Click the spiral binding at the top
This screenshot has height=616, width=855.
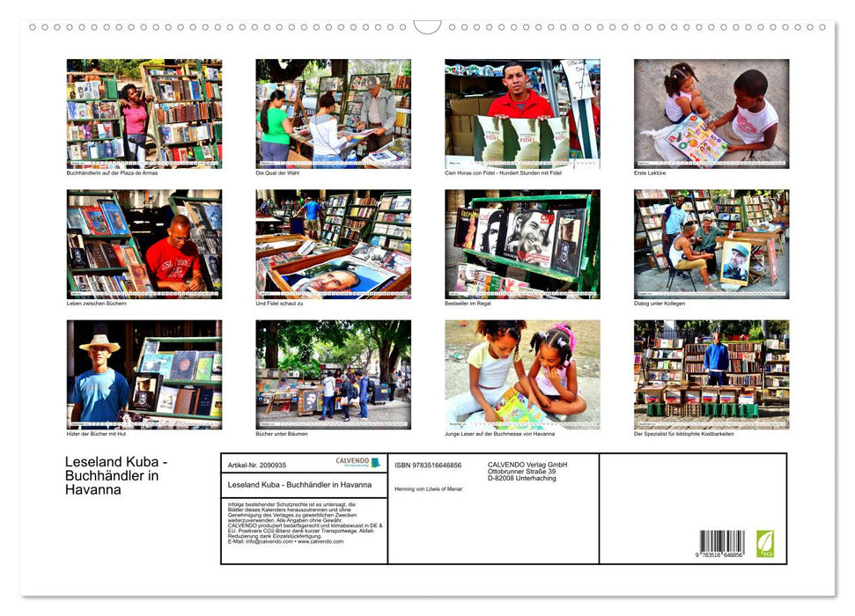pyautogui.click(x=427, y=26)
